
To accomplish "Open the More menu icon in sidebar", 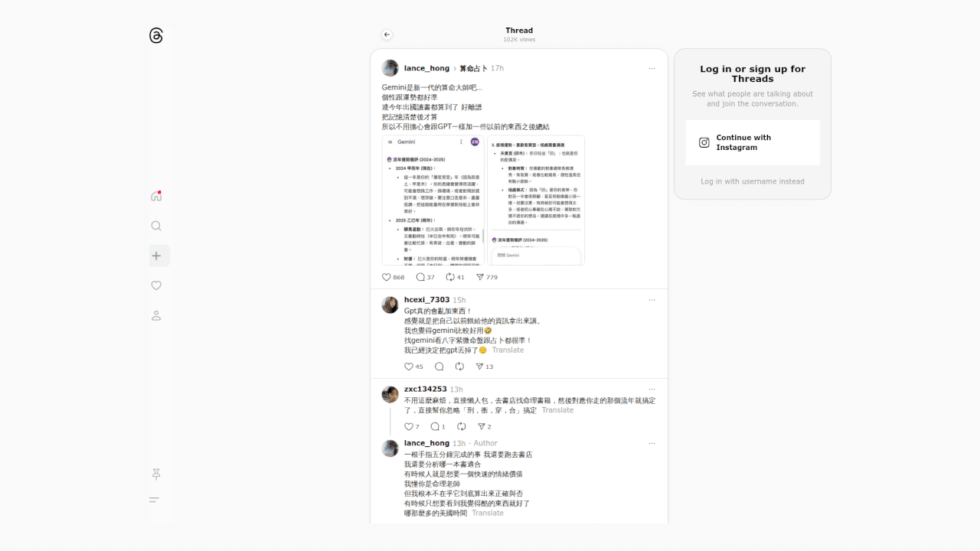I will point(155,500).
